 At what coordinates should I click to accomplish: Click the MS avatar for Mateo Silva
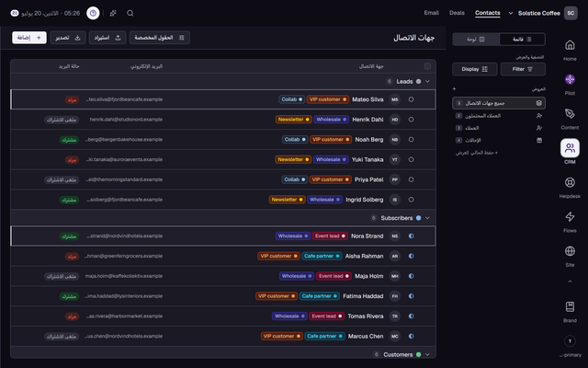coord(394,99)
